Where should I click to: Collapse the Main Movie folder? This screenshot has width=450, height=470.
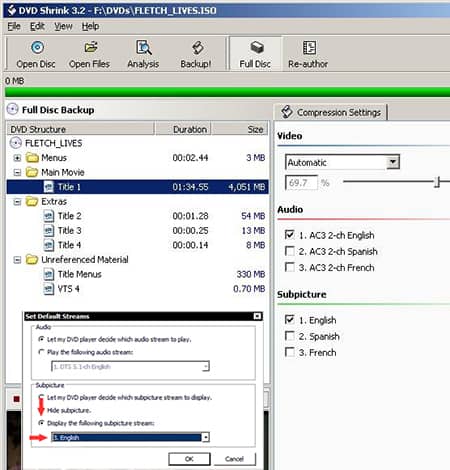click(17, 172)
